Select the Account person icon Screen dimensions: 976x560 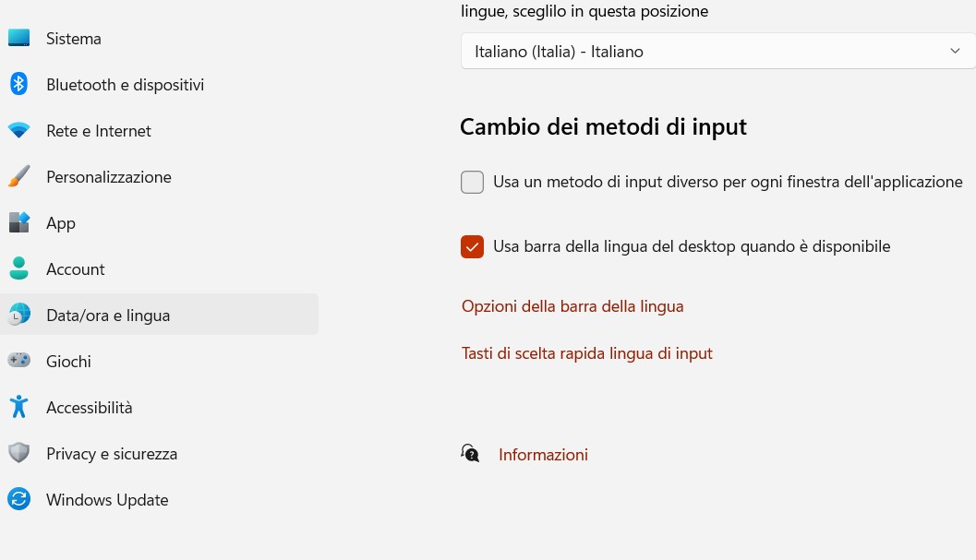[x=18, y=268]
